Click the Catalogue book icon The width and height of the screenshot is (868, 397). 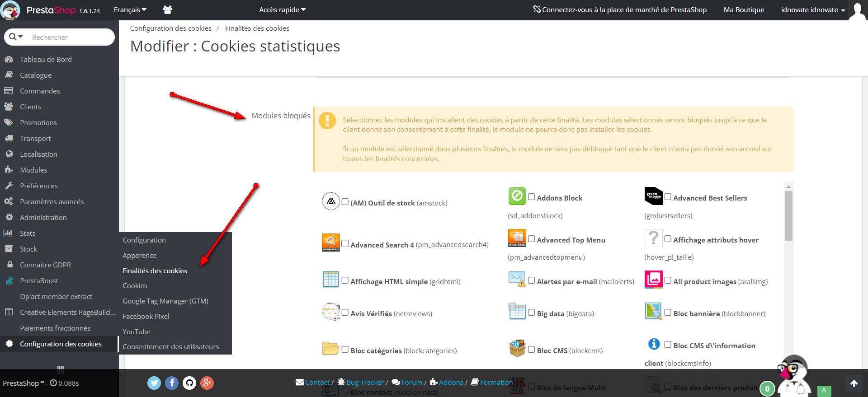point(9,75)
